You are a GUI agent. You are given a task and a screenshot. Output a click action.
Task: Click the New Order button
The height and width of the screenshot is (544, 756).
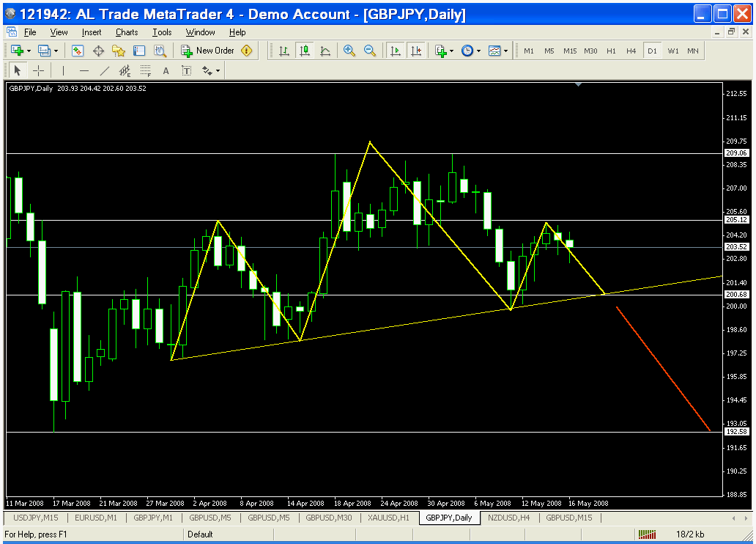click(208, 51)
